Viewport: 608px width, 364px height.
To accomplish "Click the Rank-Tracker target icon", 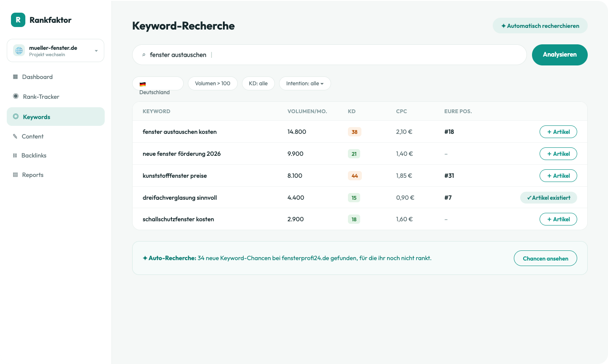I will [x=16, y=96].
